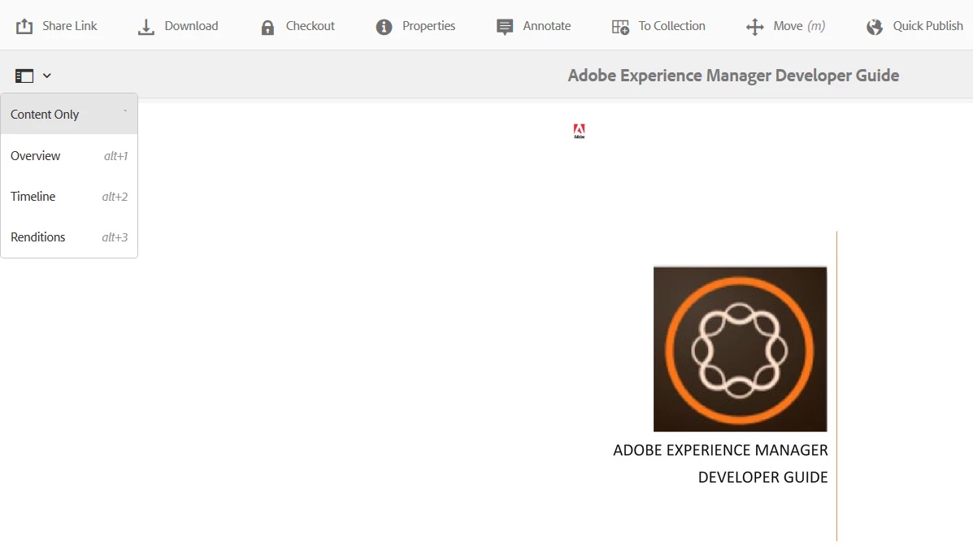The image size is (973, 560).
Task: Click the To Collection label
Action: [672, 26]
